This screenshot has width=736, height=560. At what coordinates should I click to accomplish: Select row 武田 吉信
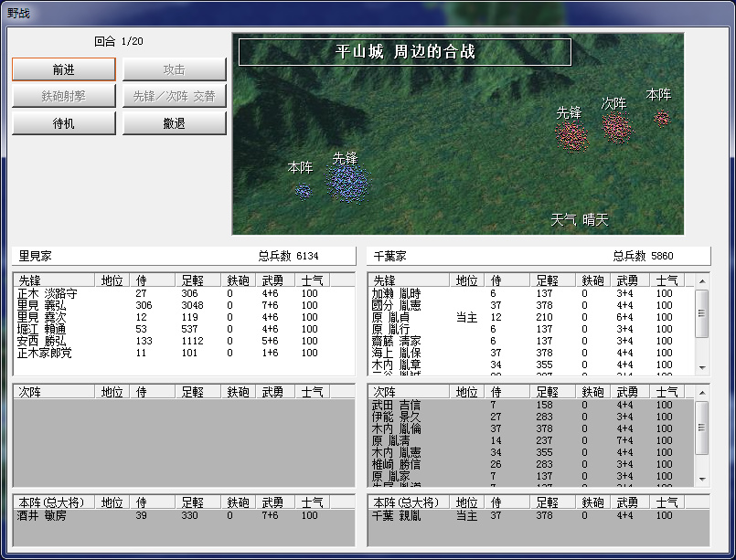(531, 405)
